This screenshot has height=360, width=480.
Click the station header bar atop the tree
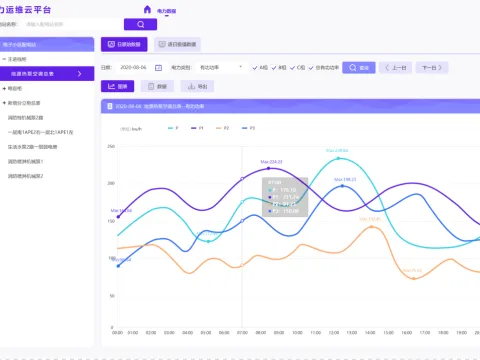point(47,44)
